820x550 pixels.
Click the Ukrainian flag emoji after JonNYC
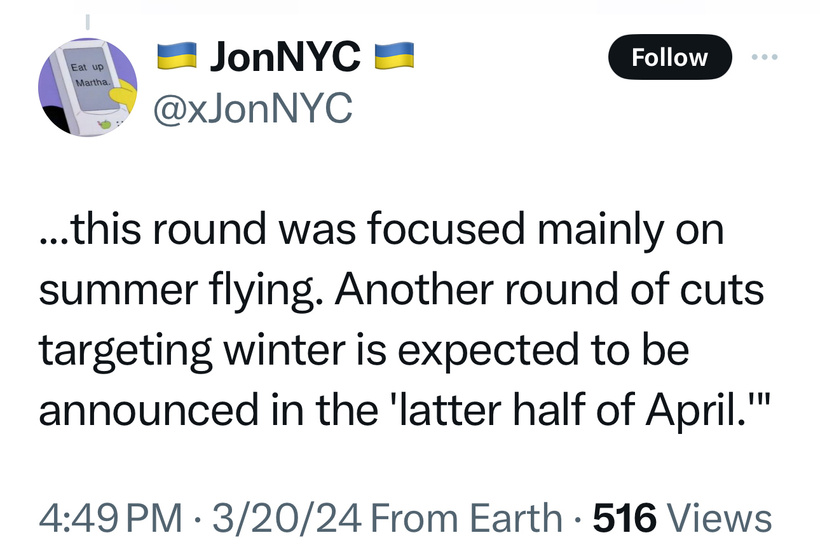click(395, 56)
